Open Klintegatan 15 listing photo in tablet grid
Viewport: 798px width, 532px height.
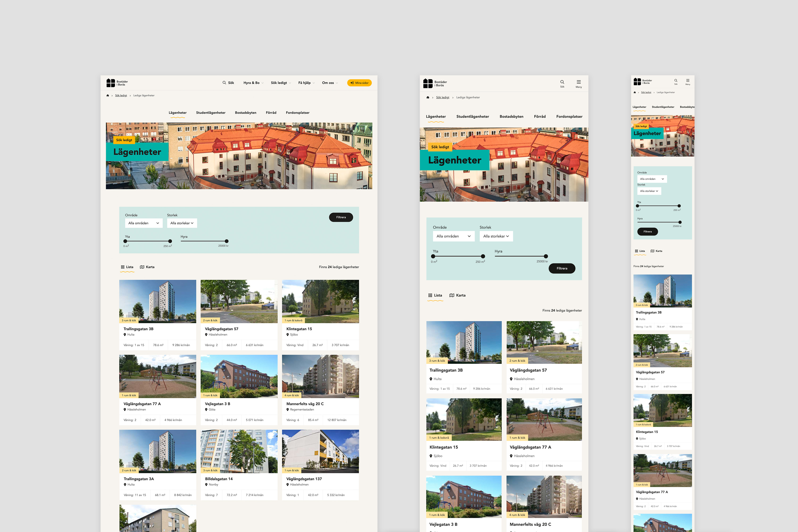[x=464, y=420]
